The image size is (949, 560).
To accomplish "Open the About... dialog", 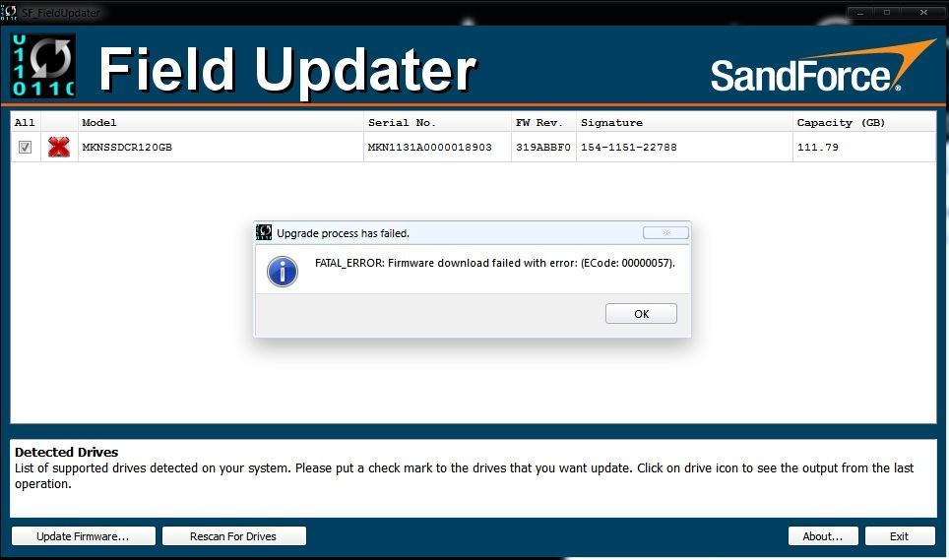I will point(823,536).
